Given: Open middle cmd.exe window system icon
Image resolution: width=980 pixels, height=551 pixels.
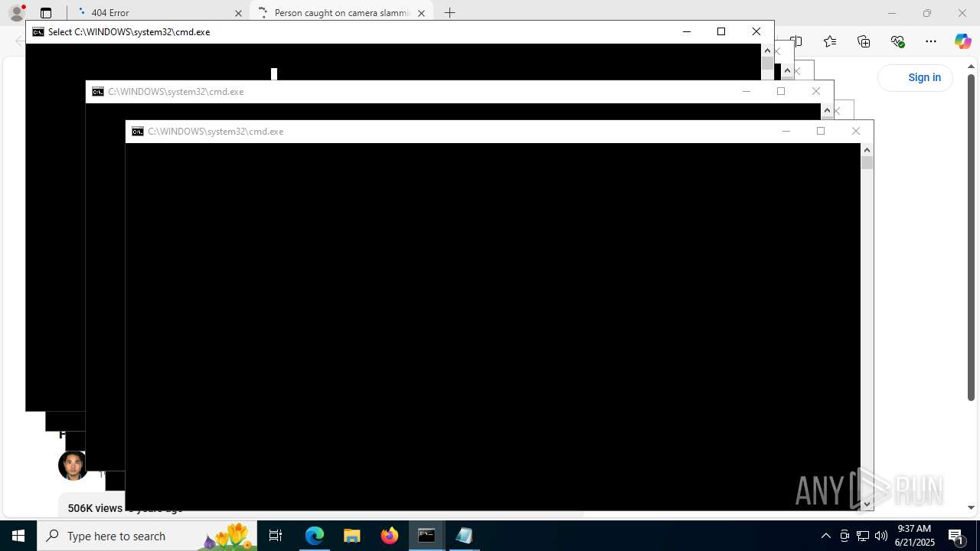Looking at the screenshot, I should [x=98, y=92].
